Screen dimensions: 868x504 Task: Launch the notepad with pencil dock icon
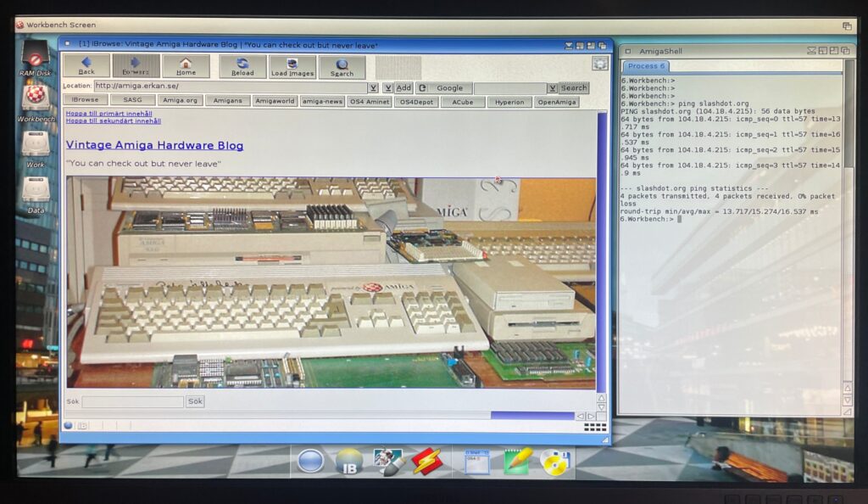518,462
